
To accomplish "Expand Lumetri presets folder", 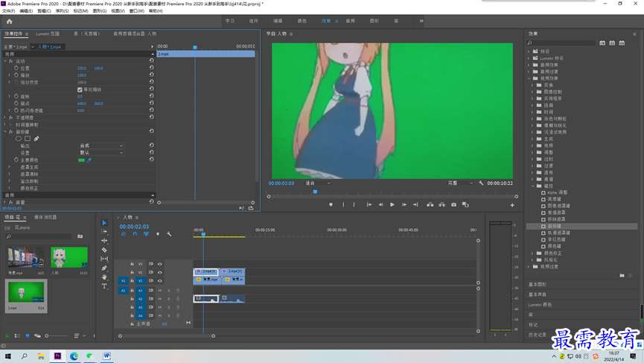I will point(529,58).
